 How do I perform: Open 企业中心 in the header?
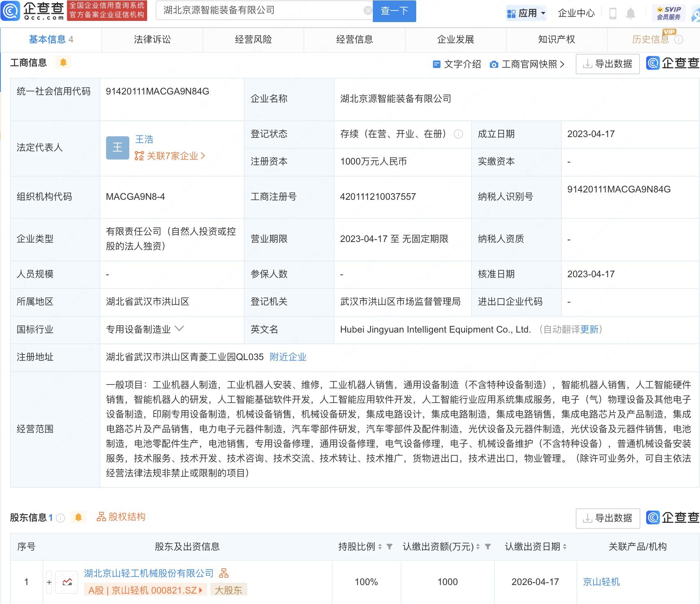576,14
